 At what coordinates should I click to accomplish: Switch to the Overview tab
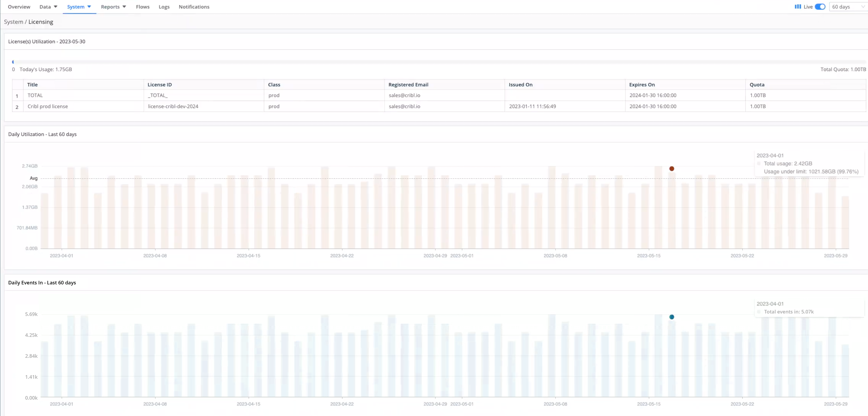click(x=18, y=6)
